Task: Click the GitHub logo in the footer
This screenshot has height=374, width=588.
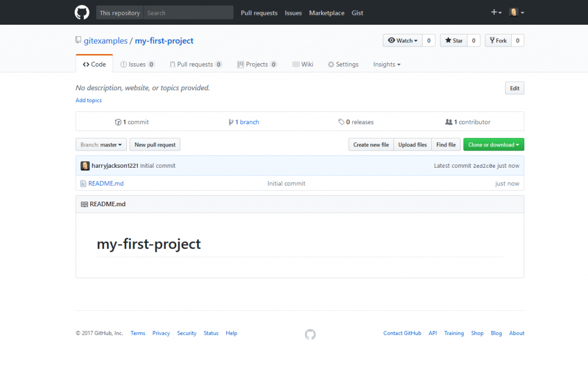Action: [310, 334]
